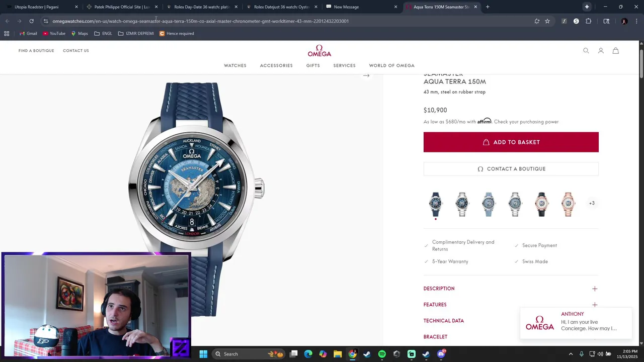Open the Gifts menu
This screenshot has width=644, height=362.
313,65
